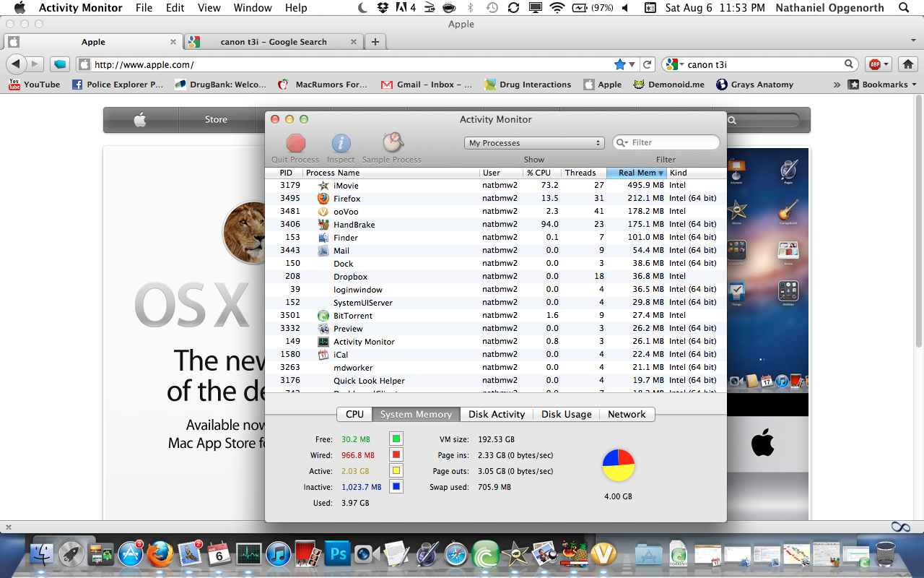The height and width of the screenshot is (578, 924).
Task: Select the ooVoo icon in process list
Action: [x=323, y=212]
